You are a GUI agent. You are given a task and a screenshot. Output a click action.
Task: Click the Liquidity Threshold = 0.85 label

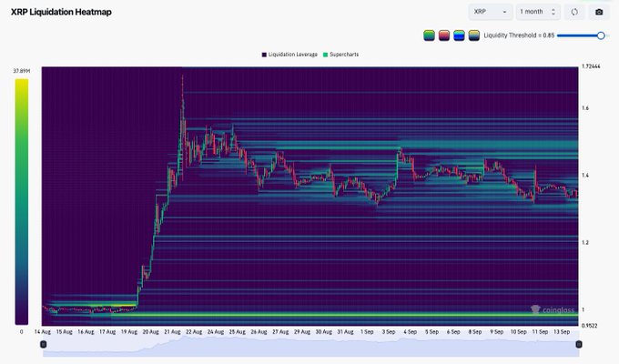pos(519,35)
